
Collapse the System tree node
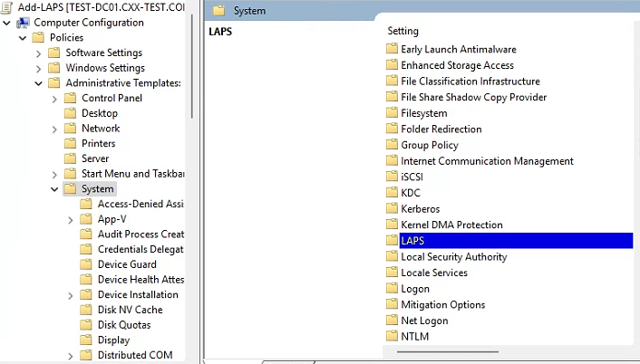point(54,189)
